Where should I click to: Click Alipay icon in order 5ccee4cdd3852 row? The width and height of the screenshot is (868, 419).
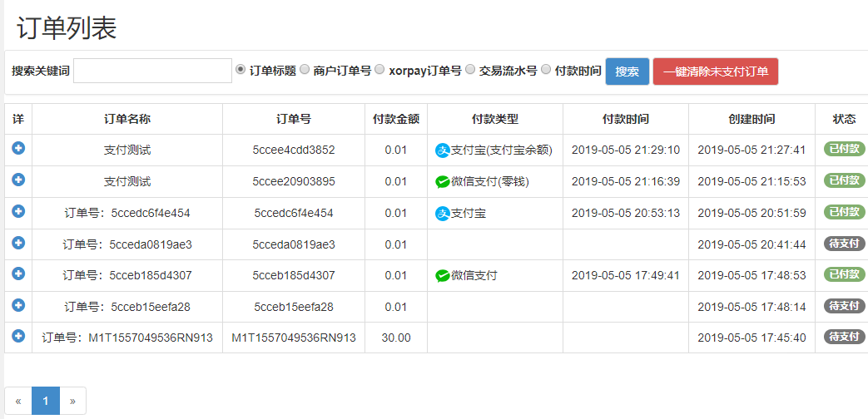click(x=443, y=150)
